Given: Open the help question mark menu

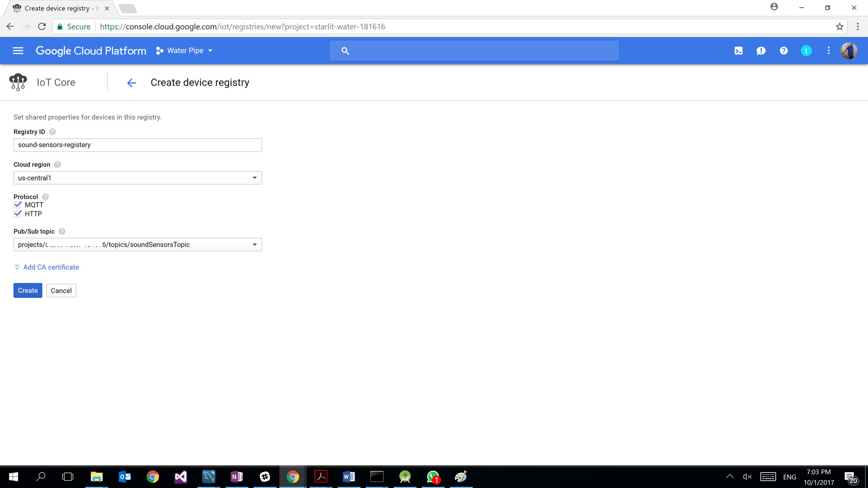Looking at the screenshot, I should [783, 51].
